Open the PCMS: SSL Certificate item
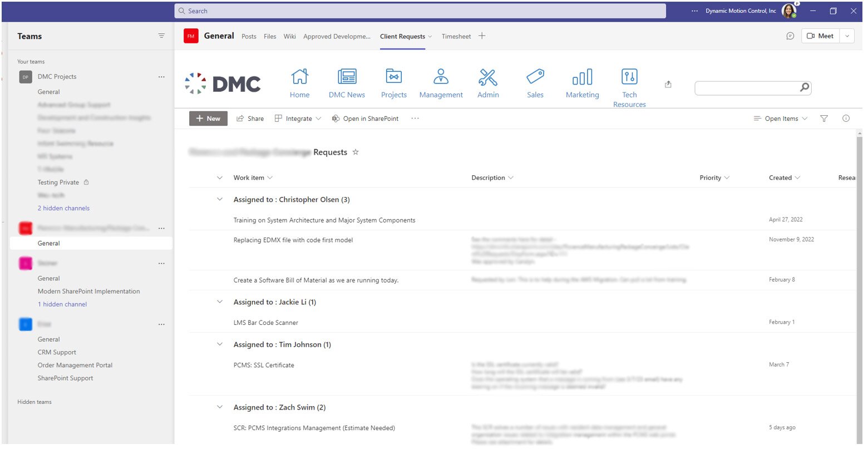 (x=264, y=366)
